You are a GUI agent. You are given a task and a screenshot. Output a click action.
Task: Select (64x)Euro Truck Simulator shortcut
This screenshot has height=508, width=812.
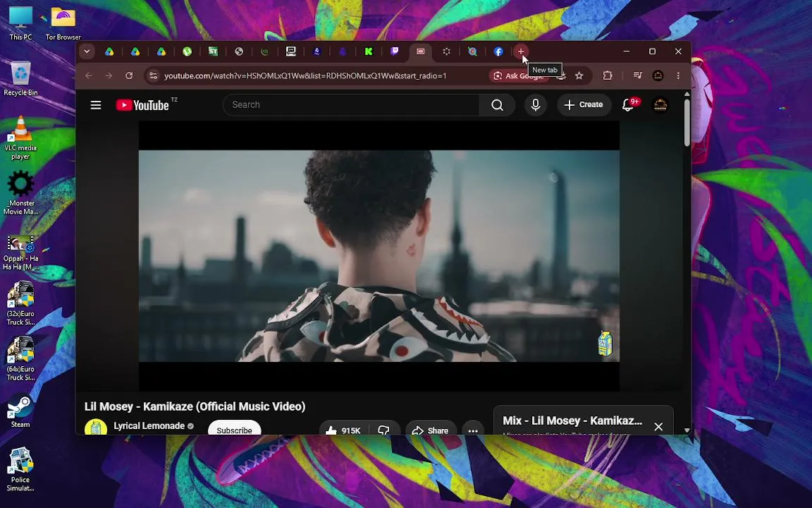pyautogui.click(x=20, y=358)
